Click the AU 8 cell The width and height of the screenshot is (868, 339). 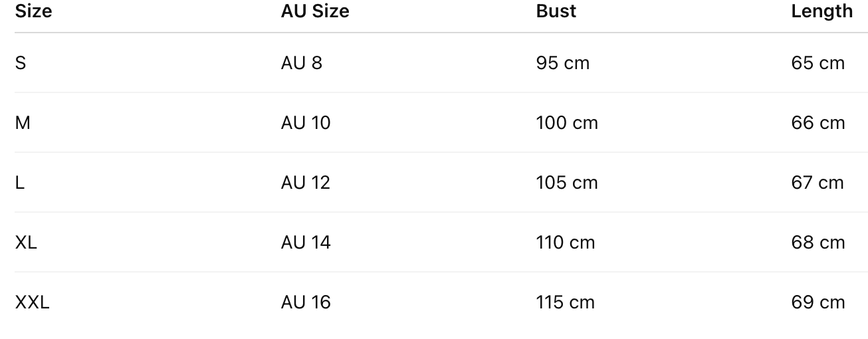[x=301, y=63]
